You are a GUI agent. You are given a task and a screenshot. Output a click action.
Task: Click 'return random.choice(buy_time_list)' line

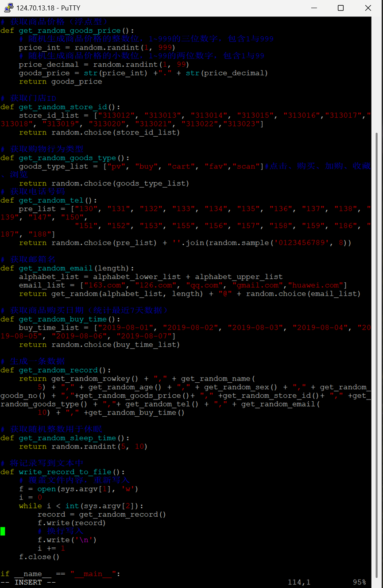[x=100, y=345]
